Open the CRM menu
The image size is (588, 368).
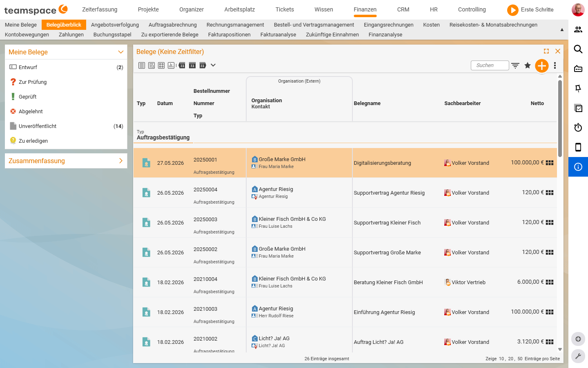click(x=403, y=9)
